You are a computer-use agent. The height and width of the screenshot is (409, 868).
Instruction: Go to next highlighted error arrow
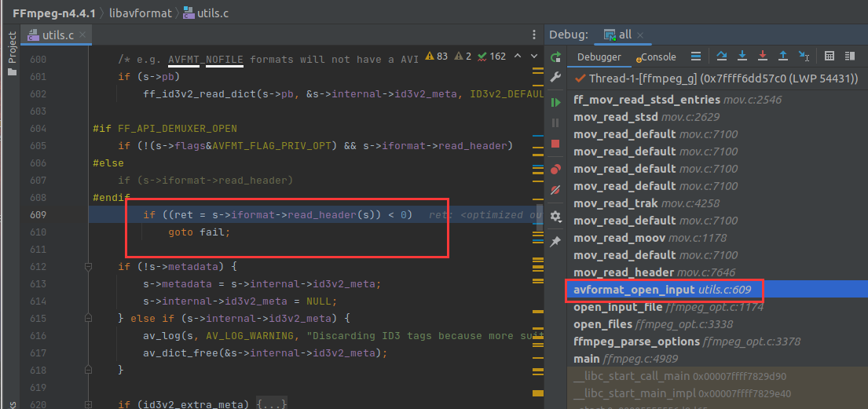(533, 56)
